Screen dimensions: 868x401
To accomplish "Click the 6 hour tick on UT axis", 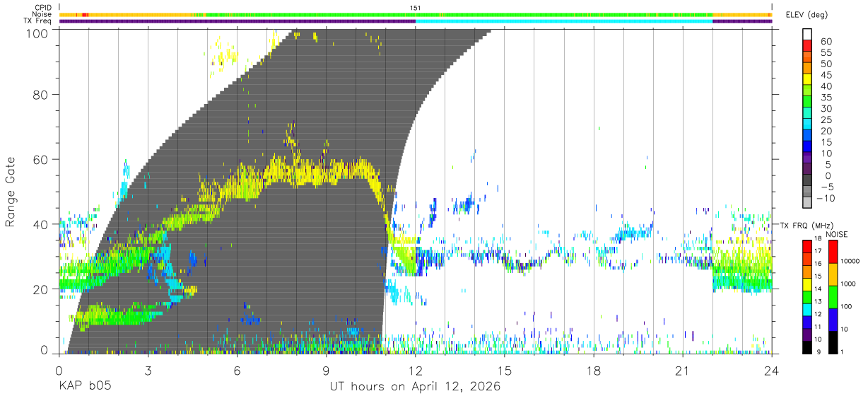I will click(x=237, y=371).
